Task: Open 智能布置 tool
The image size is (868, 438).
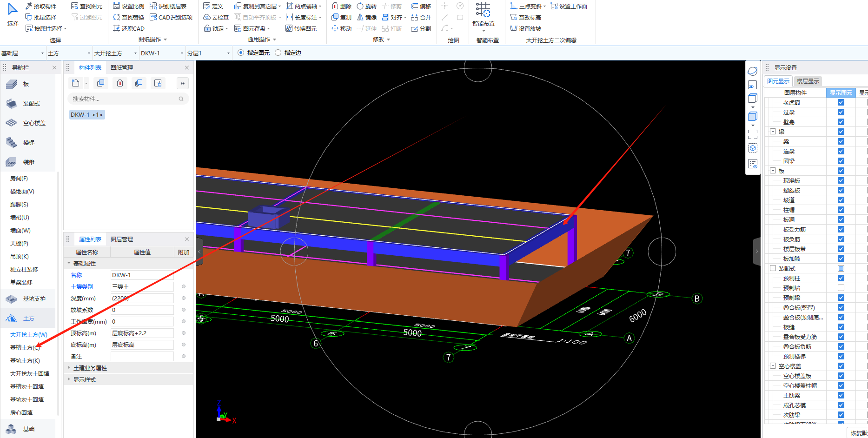Action: click(483, 15)
